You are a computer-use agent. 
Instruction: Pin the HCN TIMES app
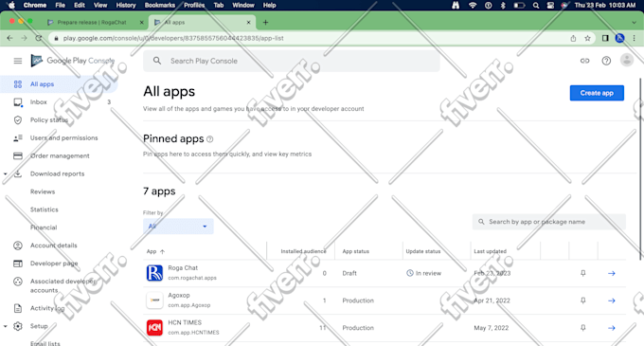coord(583,328)
